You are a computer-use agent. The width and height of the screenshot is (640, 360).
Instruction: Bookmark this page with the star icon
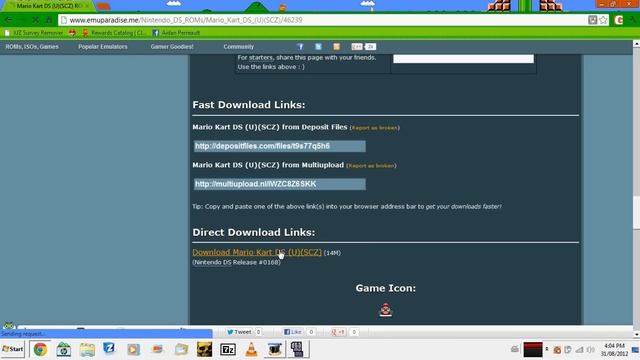[x=603, y=20]
